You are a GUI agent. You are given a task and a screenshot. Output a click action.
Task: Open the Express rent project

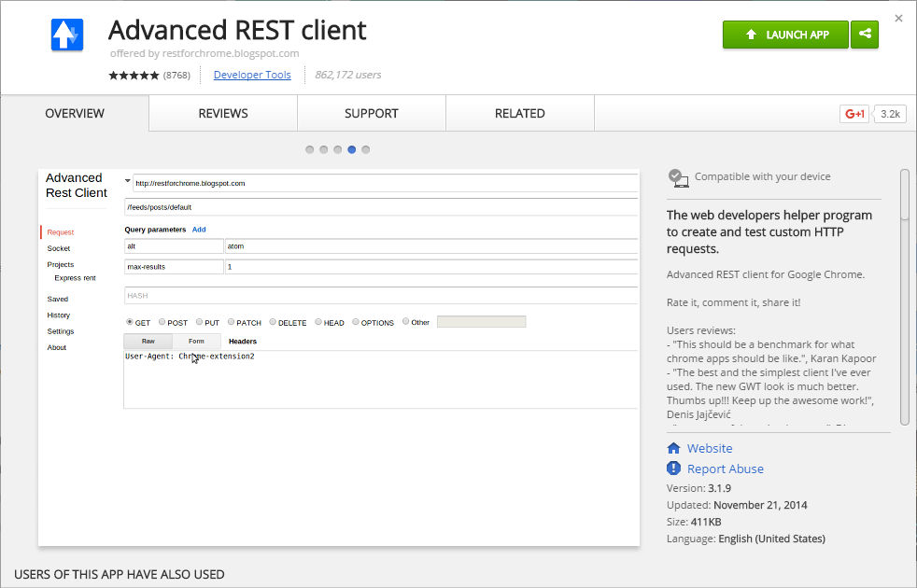pyautogui.click(x=75, y=277)
